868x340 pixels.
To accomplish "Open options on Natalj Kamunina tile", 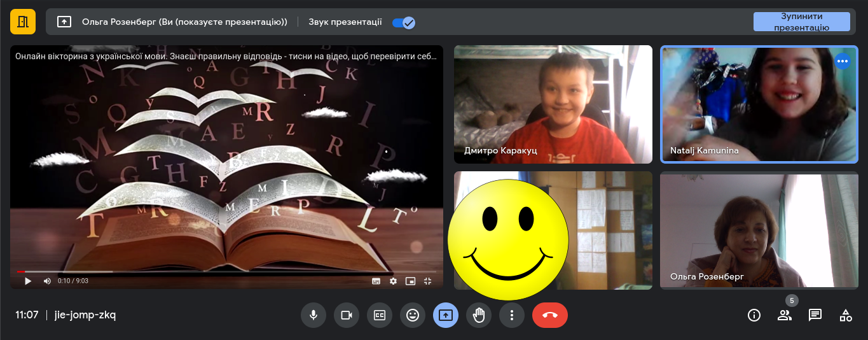I will (x=843, y=61).
